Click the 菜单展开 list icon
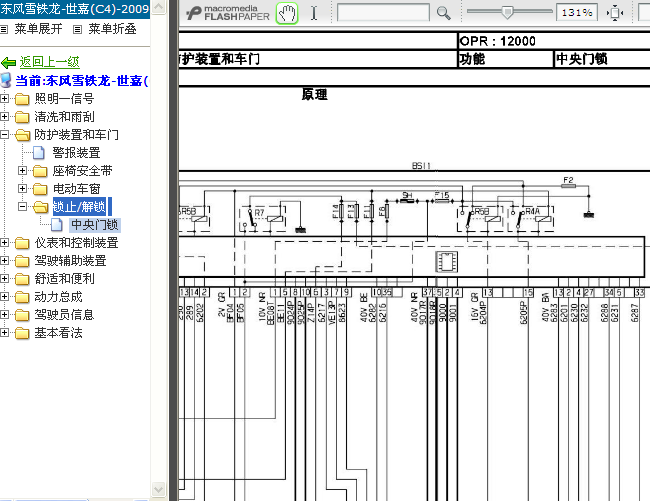The width and height of the screenshot is (650, 501). click(4, 29)
